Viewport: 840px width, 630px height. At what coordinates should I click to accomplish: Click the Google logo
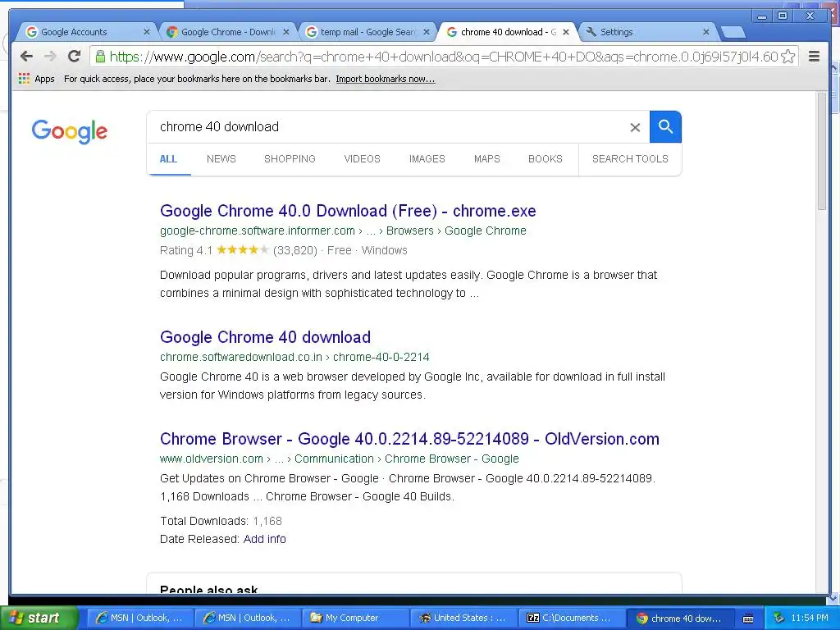[70, 130]
